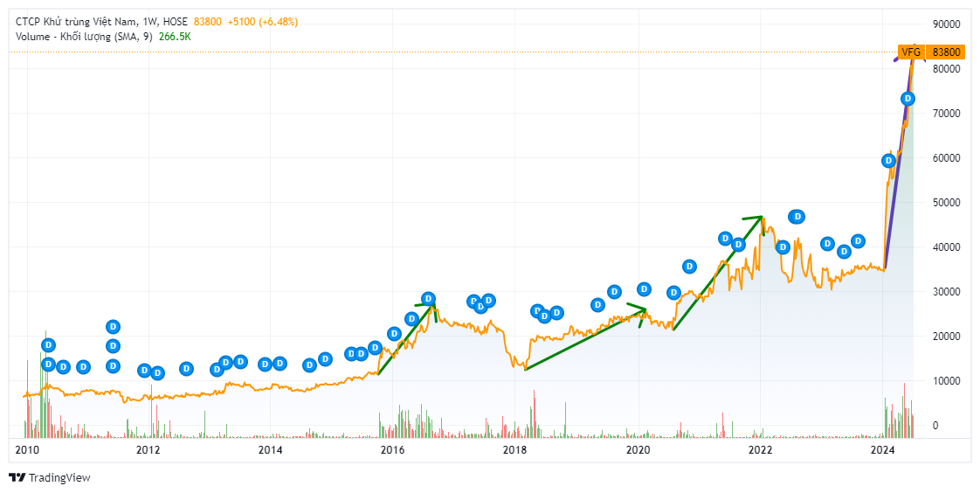This screenshot has width=980, height=493.
Task: Click the green trend arrow from 2018 to 2020
Action: pos(583,339)
